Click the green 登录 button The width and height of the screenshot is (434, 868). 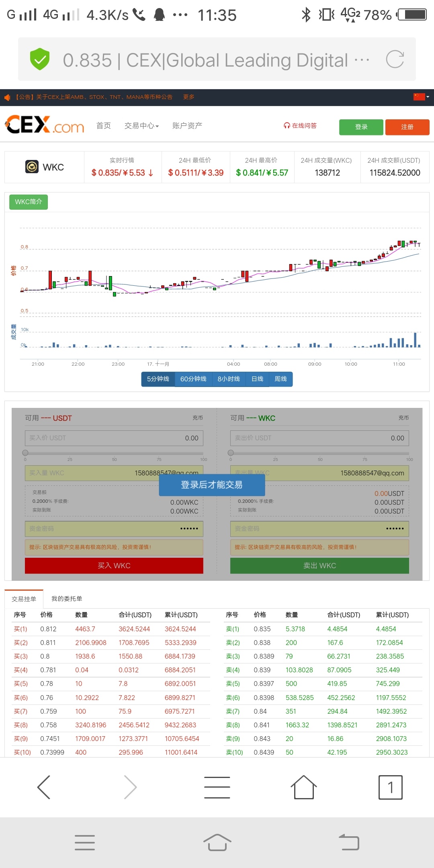[361, 127]
